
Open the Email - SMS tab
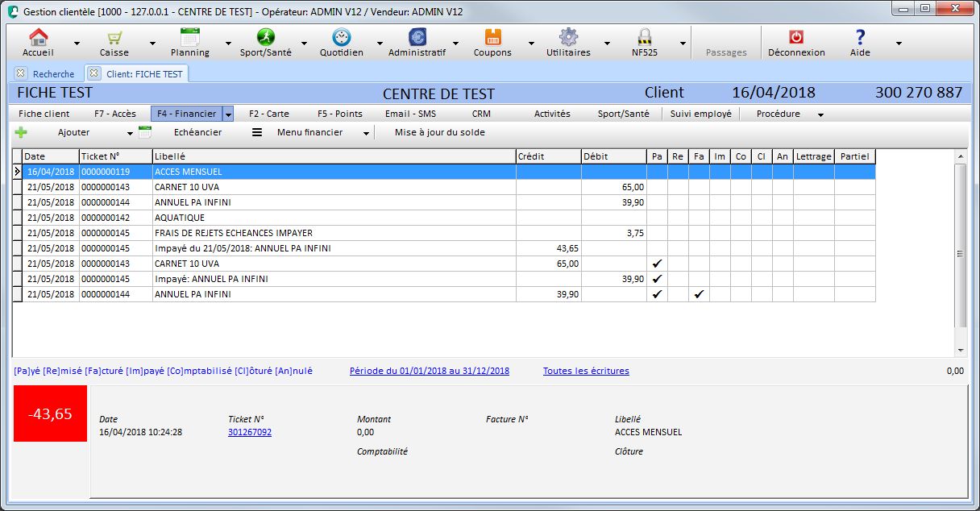pyautogui.click(x=410, y=114)
